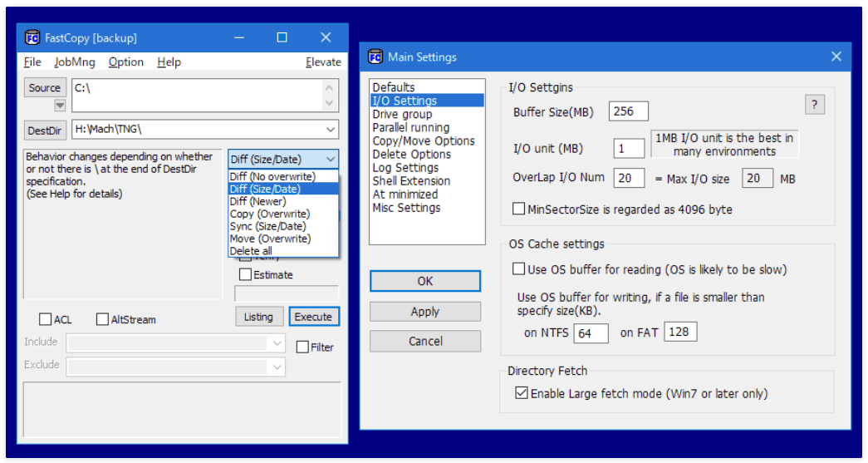The height and width of the screenshot is (463, 868).
Task: Click the DestDir button
Action: [45, 131]
